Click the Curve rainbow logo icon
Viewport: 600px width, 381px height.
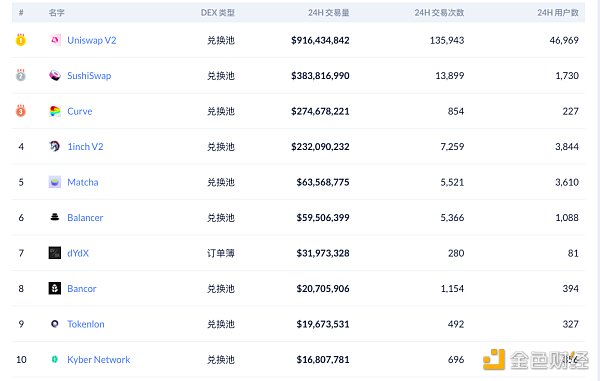click(x=55, y=111)
